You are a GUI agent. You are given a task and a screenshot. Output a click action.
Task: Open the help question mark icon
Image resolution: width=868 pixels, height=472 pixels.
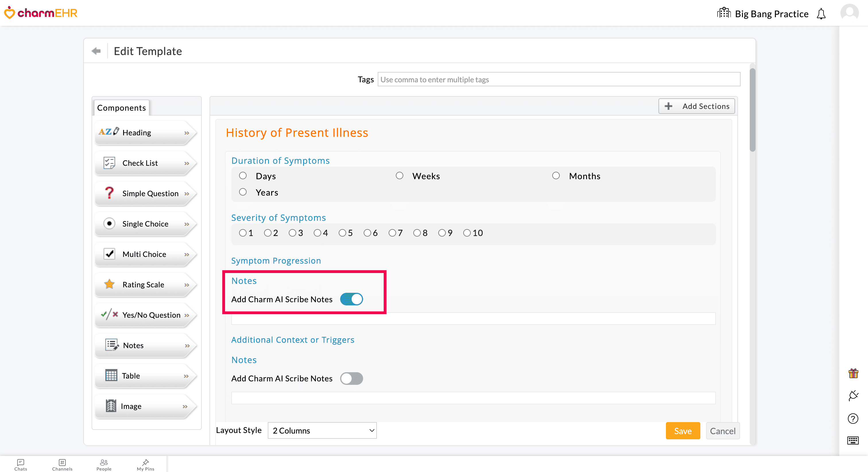click(853, 418)
